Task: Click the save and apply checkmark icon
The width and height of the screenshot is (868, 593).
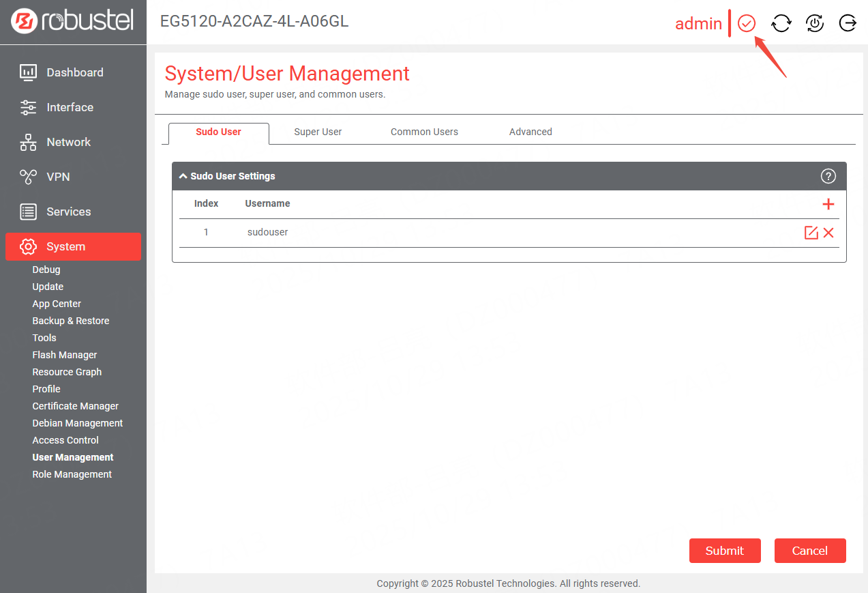Action: (747, 23)
